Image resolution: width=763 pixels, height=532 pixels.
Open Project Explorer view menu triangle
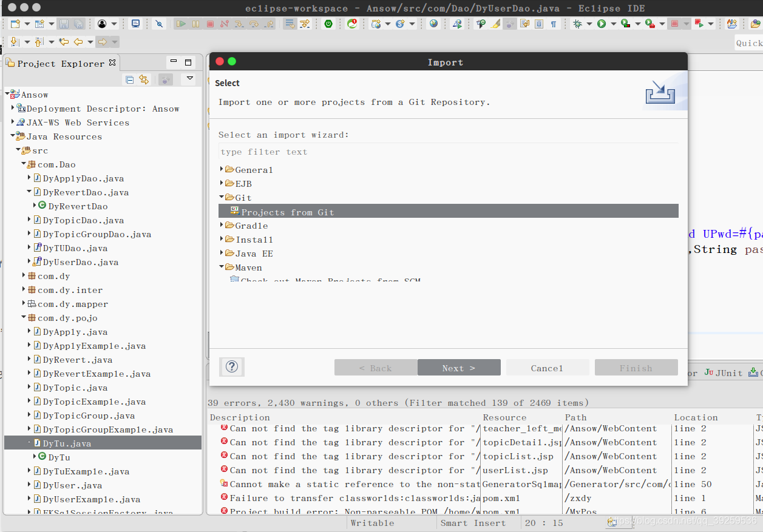tap(190, 78)
